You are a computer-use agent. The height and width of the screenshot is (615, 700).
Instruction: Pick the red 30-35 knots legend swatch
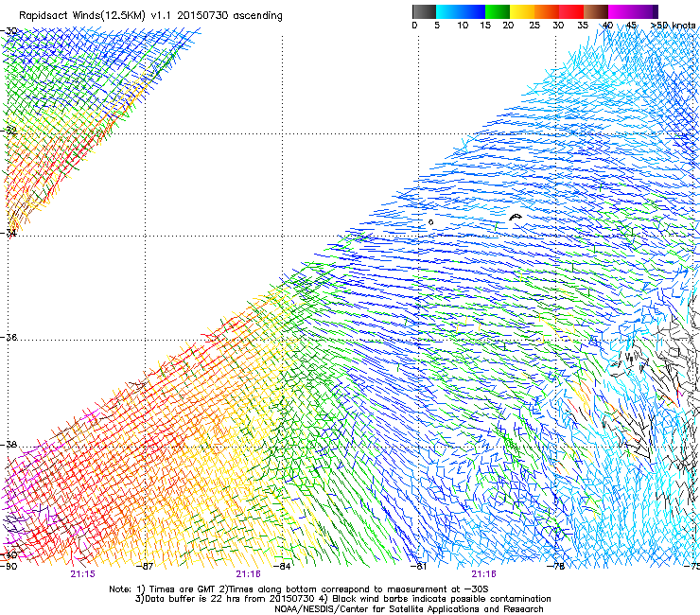point(571,11)
